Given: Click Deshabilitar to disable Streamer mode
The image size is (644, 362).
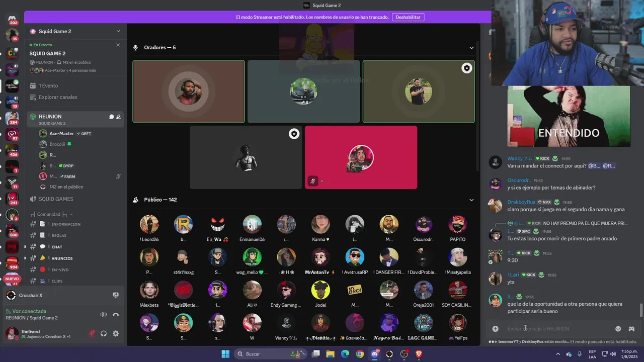Looking at the screenshot, I should (x=408, y=17).
